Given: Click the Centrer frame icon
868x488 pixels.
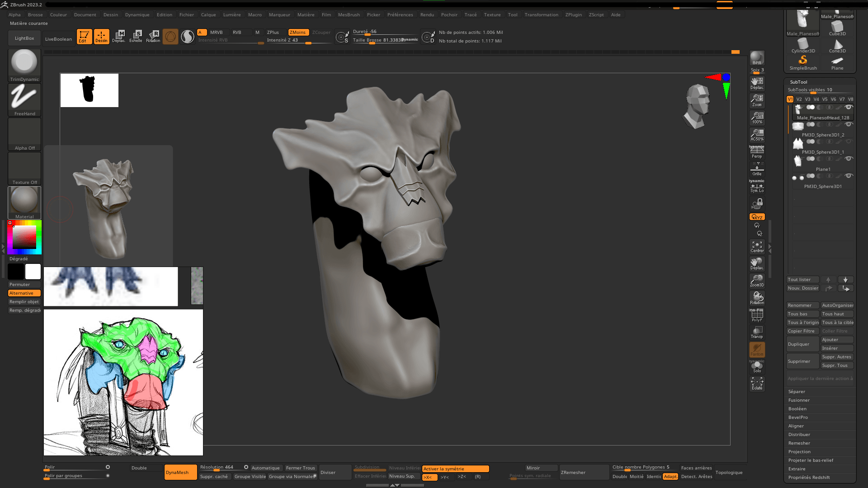Looking at the screenshot, I should [757, 247].
